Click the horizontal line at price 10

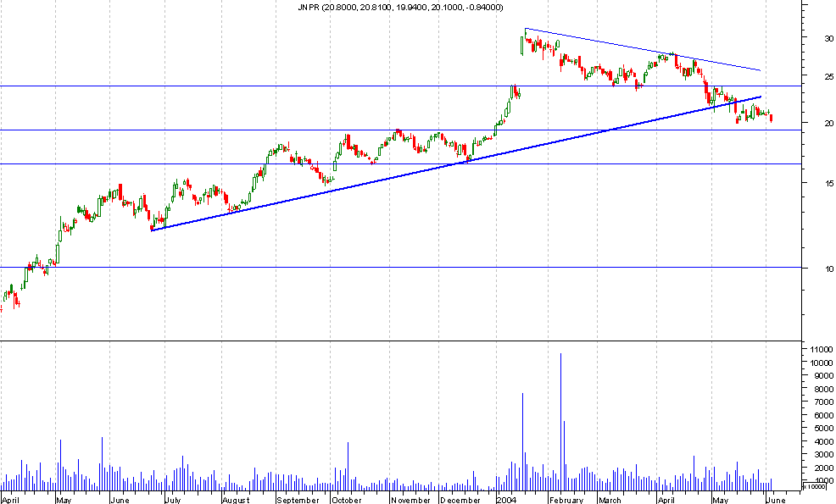(x=401, y=268)
